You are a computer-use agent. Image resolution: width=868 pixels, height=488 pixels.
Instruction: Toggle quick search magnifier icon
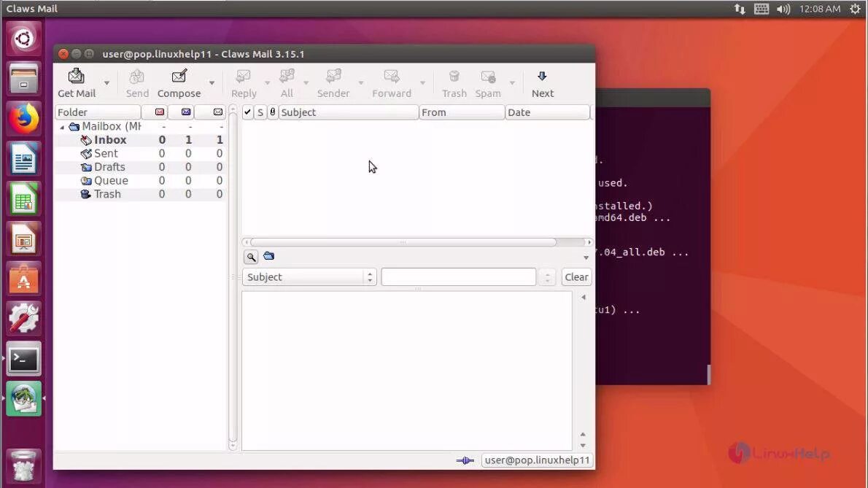(x=251, y=257)
